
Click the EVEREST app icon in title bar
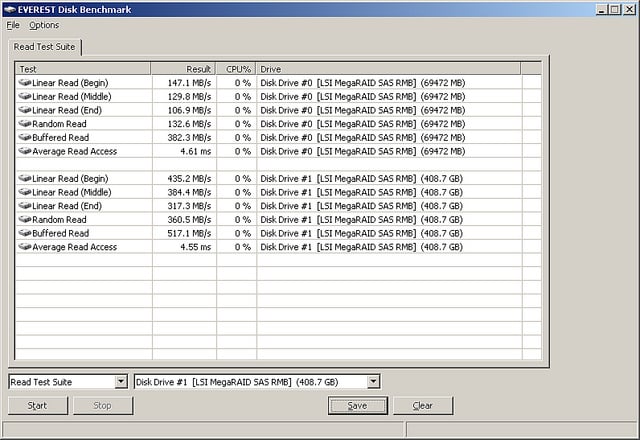8,8
